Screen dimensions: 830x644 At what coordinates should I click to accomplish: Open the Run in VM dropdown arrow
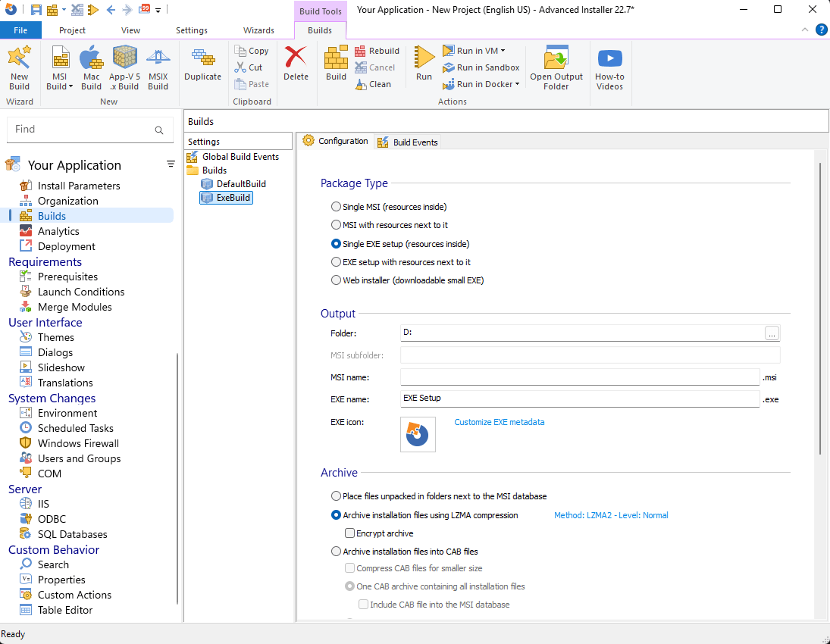(x=503, y=51)
